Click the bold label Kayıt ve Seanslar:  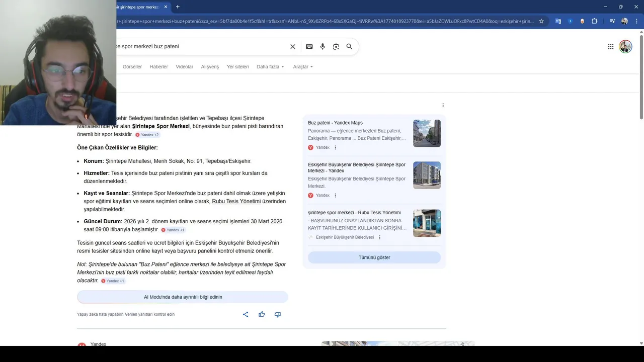tap(107, 193)
